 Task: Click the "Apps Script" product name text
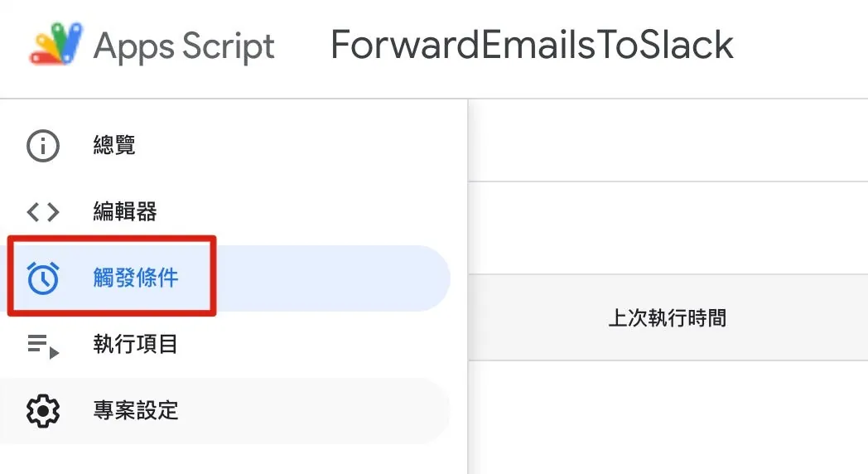[x=184, y=46]
